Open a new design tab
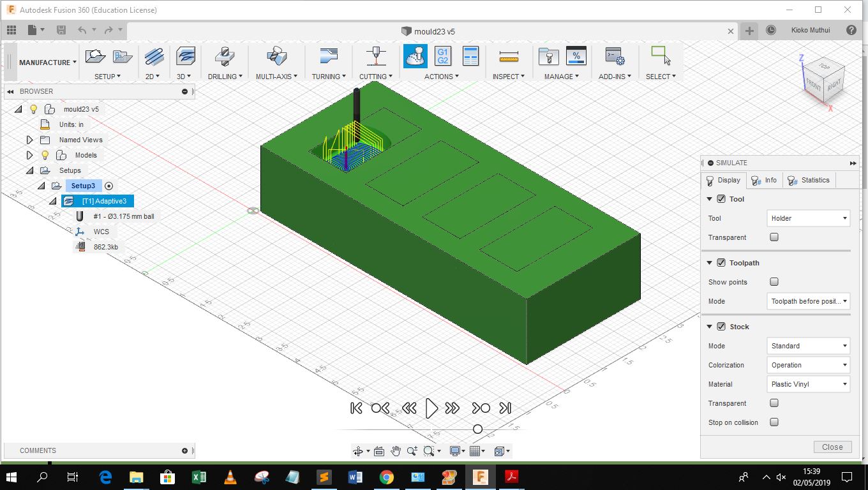 click(749, 31)
